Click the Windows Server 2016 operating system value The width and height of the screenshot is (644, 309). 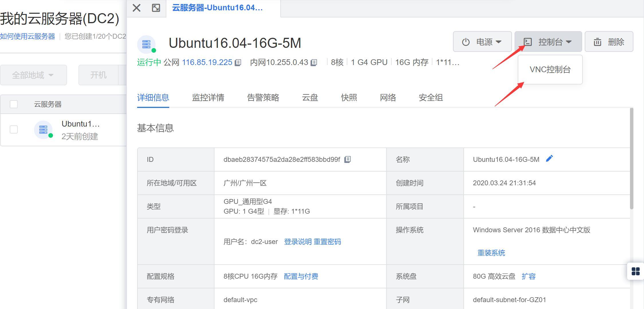pos(531,230)
